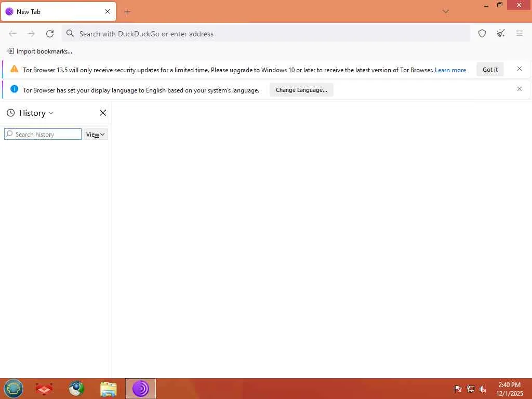
Task: Click the New Identity broom icon
Action: pyautogui.click(x=500, y=33)
